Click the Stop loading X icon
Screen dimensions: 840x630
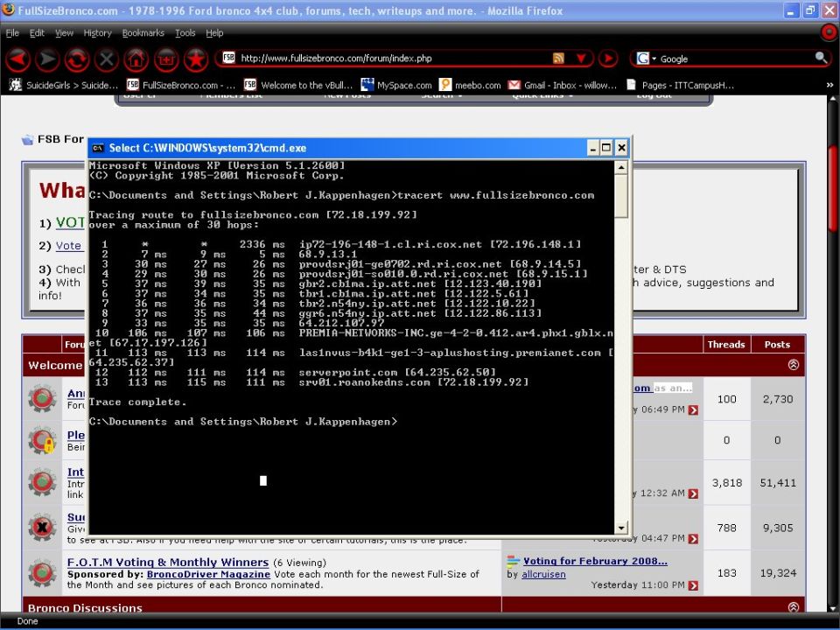click(x=107, y=59)
